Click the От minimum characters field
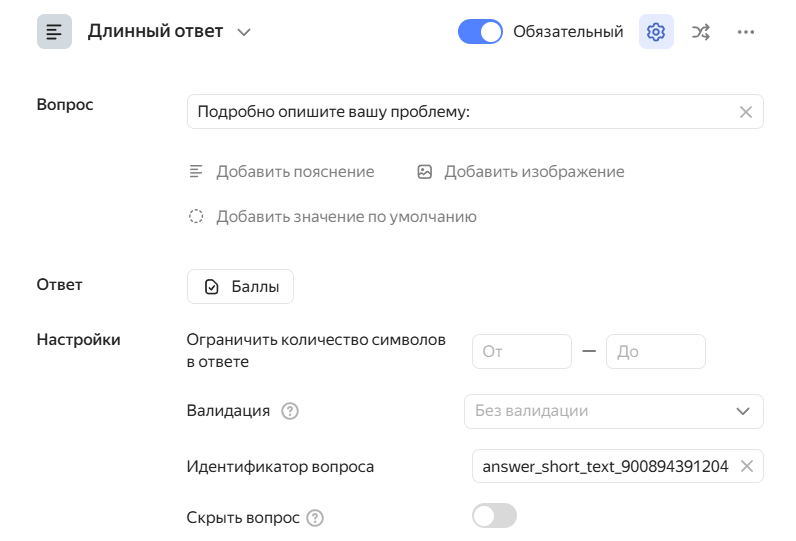This screenshot has width=796, height=541. [521, 352]
